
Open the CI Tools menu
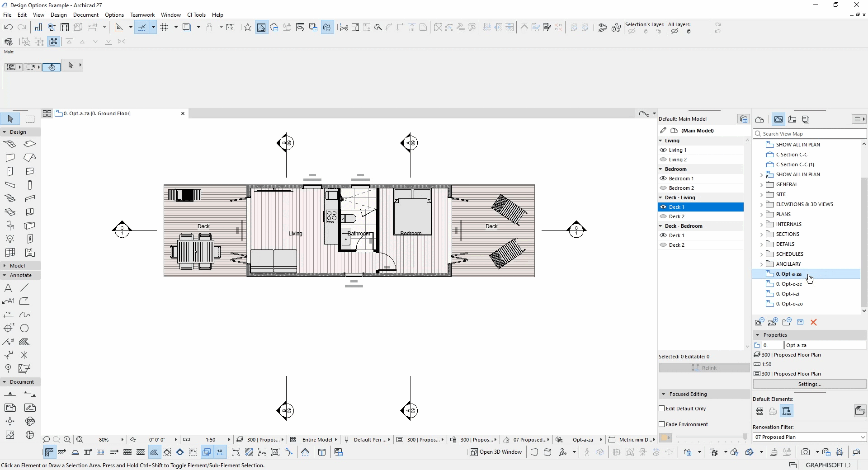pyautogui.click(x=196, y=14)
